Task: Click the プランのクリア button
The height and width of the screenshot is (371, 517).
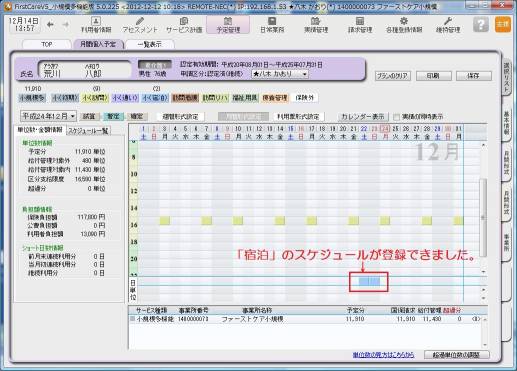Action: pos(393,76)
